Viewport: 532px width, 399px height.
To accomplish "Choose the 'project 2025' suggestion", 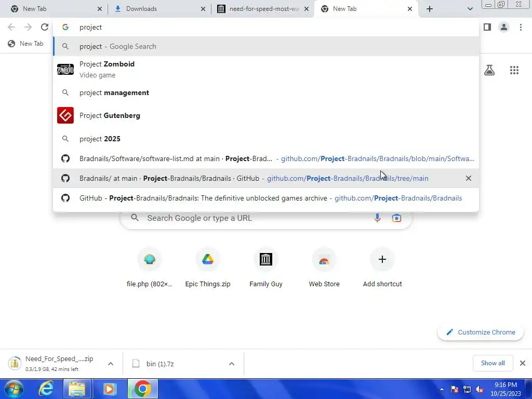I will (x=266, y=139).
